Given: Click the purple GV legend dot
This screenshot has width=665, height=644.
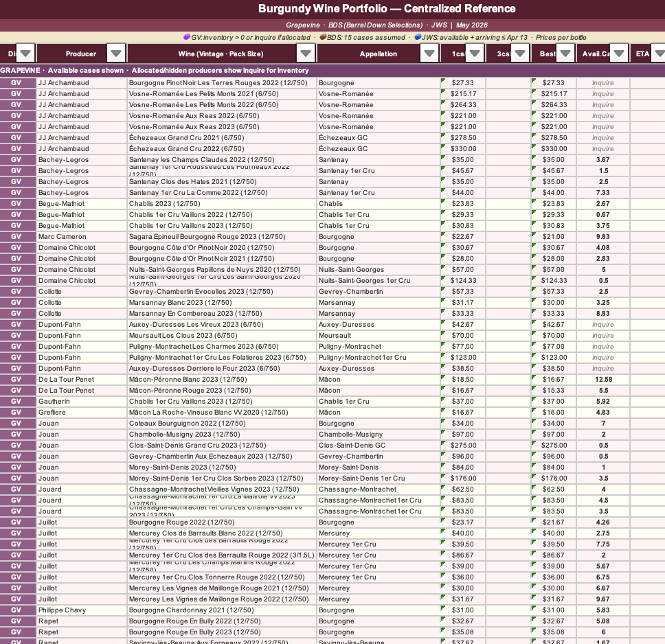Looking at the screenshot, I should click(x=187, y=37).
